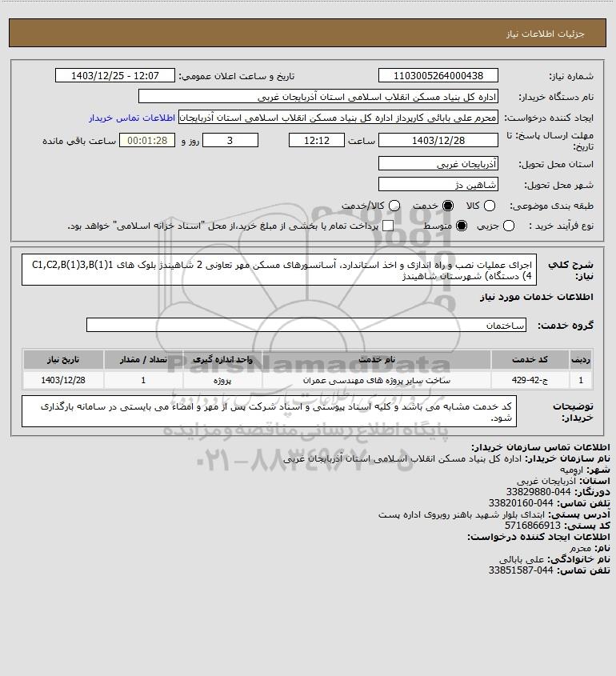Click the days remaining field showing 3
The width and height of the screenshot is (616, 676).
[230, 141]
